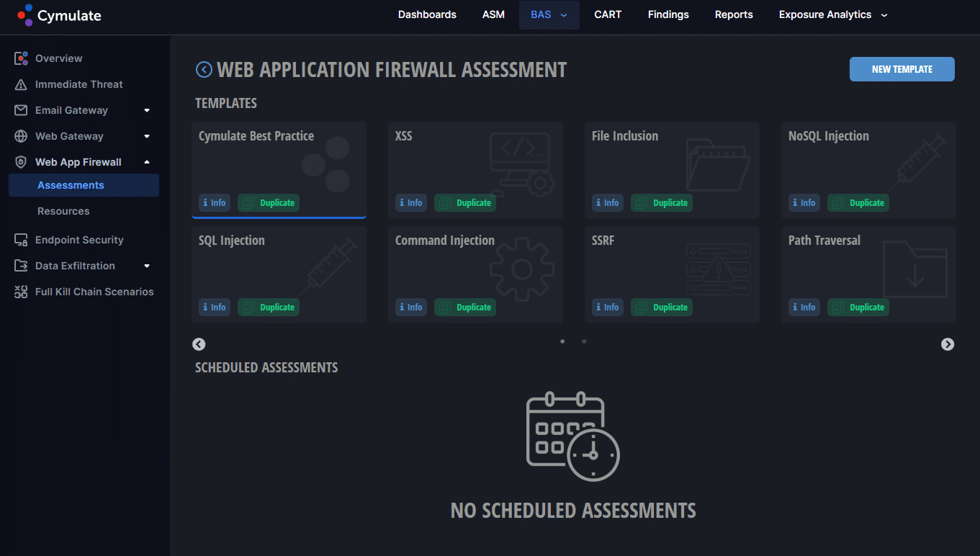The width and height of the screenshot is (980, 556).
Task: Open the Dashboards menu
Action: point(427,14)
